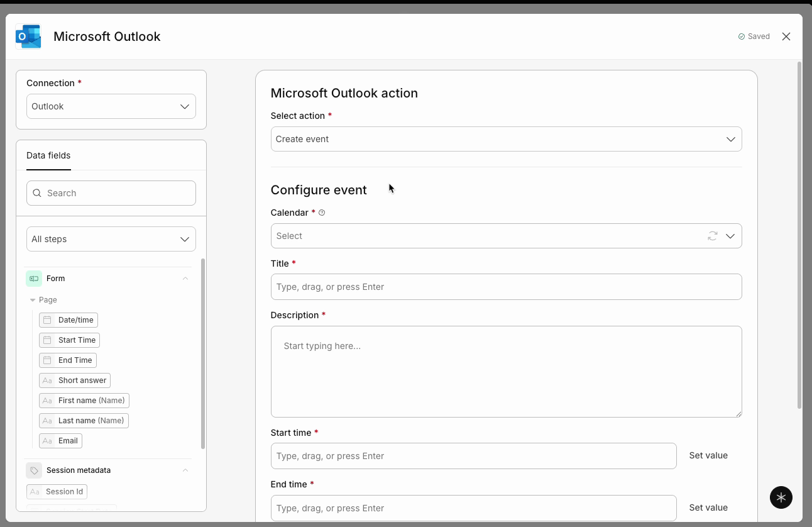
Task: Select the Short answer data field
Action: (x=75, y=380)
